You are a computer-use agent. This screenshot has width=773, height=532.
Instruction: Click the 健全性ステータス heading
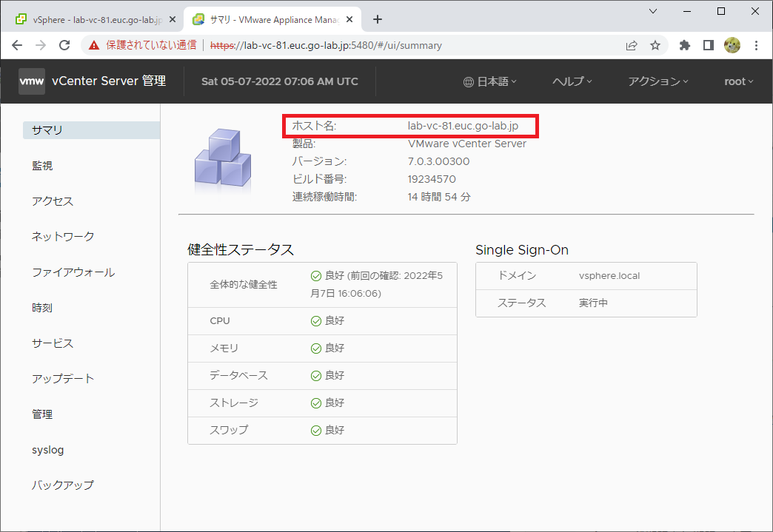click(x=241, y=250)
